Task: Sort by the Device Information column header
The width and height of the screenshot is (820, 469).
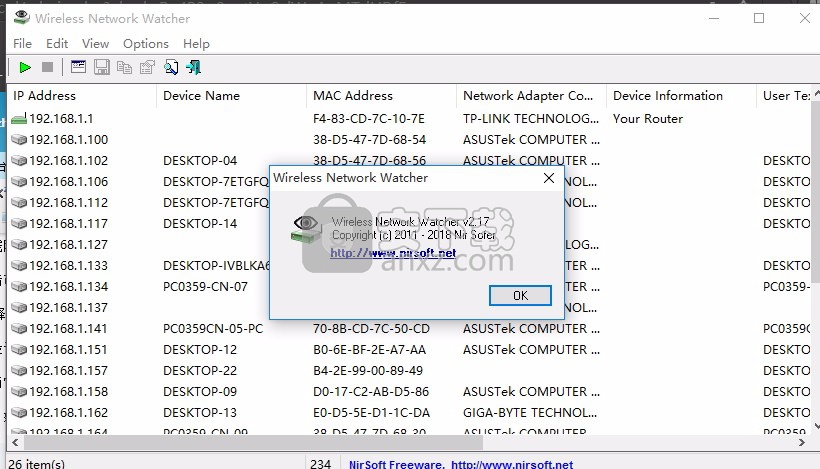Action: tap(681, 96)
